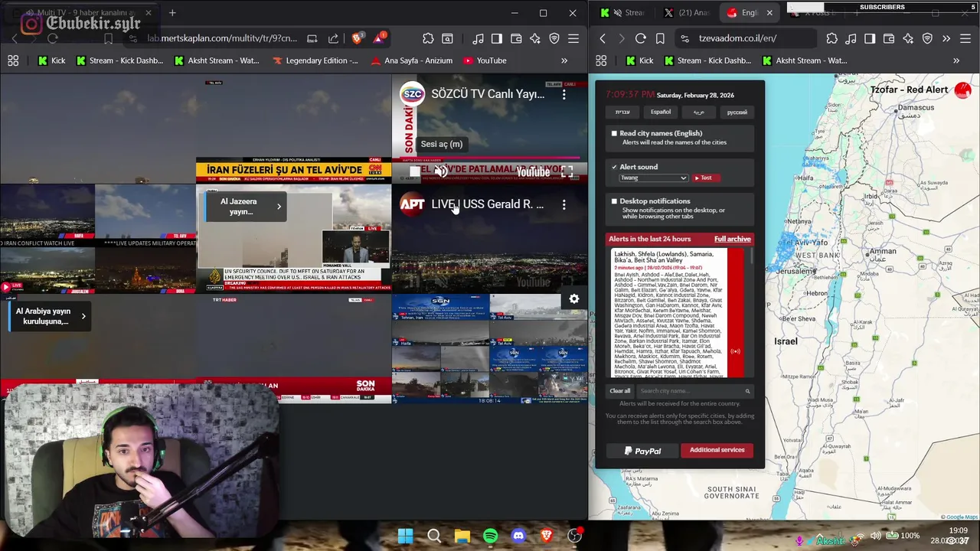The image size is (980, 551).
Task: Click the Clear all button
Action: click(620, 391)
